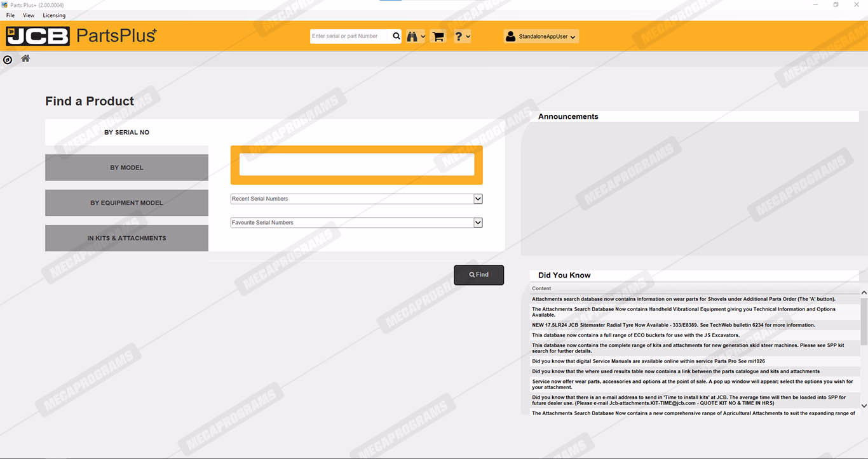Viewport: 868px width, 459px height.
Task: Click the Find button
Action: point(478,275)
